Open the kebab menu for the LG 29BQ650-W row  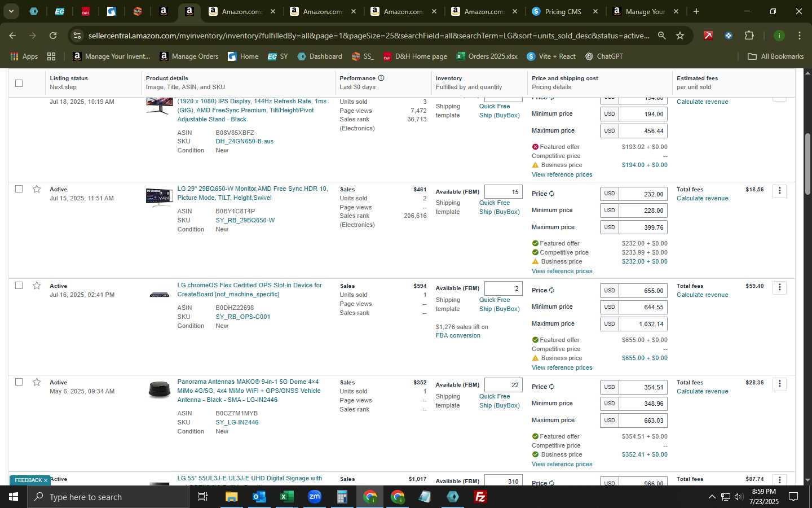pyautogui.click(x=780, y=191)
